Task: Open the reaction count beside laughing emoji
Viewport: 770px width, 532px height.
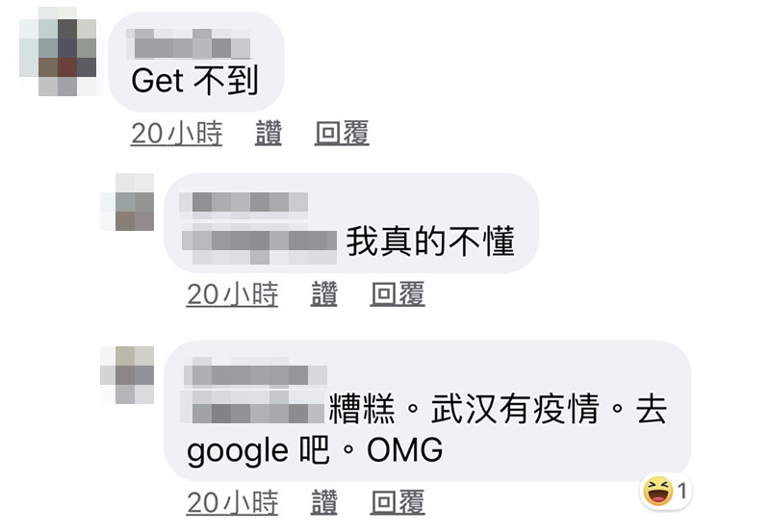Action: click(681, 491)
